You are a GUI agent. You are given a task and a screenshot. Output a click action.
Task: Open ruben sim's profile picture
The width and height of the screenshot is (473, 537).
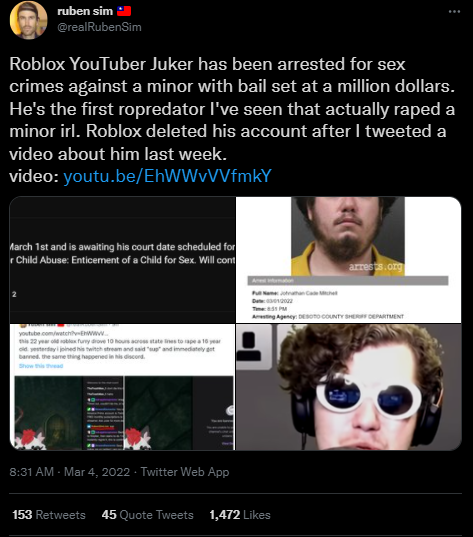(28, 20)
